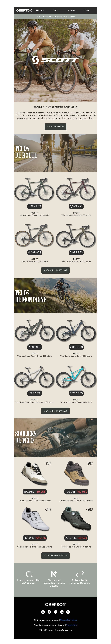Click the location pin icon in footer
111x644 pixels.
[x=68, y=612]
